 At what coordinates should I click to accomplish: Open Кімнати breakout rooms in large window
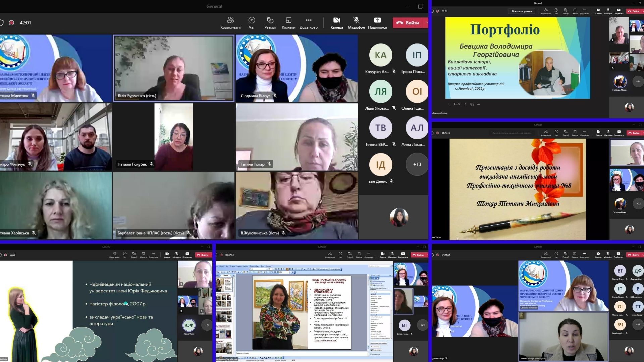tap(288, 22)
